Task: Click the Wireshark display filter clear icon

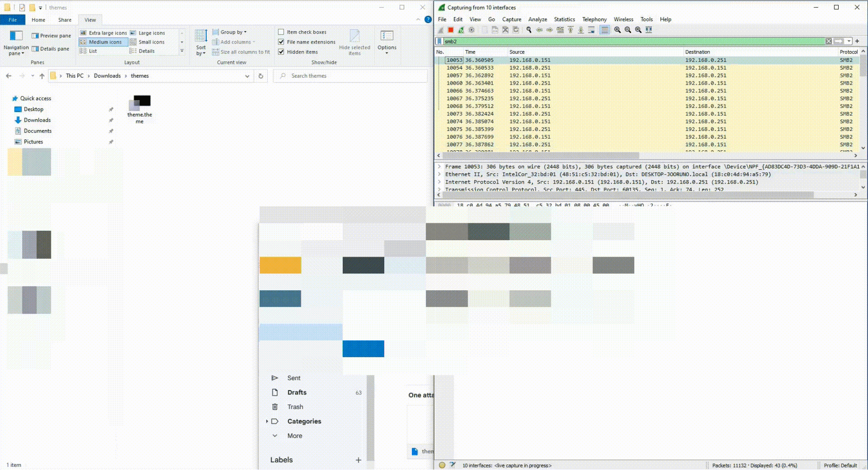Action: coord(829,41)
